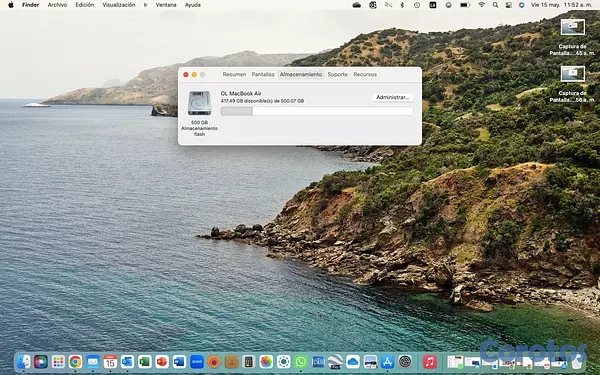The image size is (600, 375).
Task: Open Time Machine menu bar icon
Action: click(417, 5)
